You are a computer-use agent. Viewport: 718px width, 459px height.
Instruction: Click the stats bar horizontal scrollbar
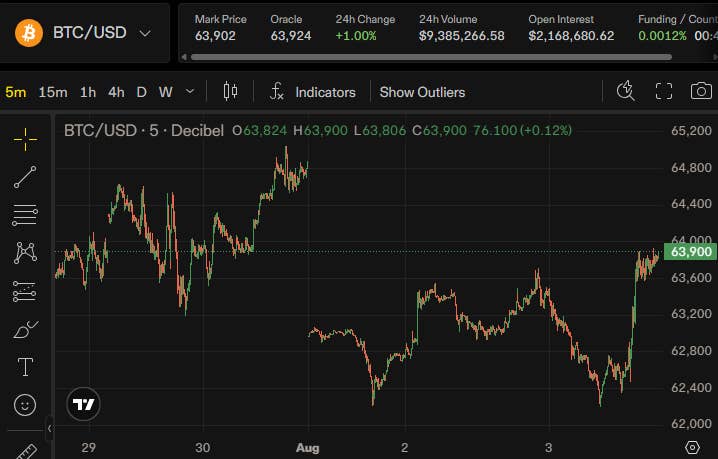431,57
